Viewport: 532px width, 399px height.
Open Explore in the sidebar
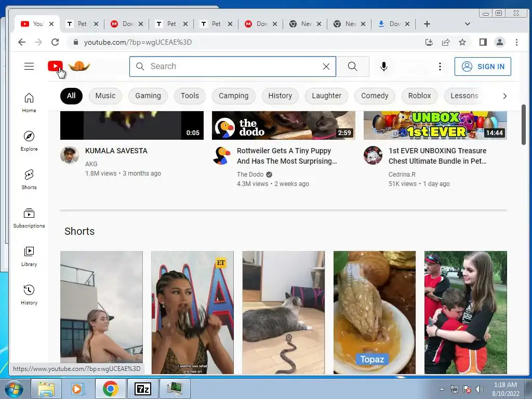pyautogui.click(x=29, y=141)
